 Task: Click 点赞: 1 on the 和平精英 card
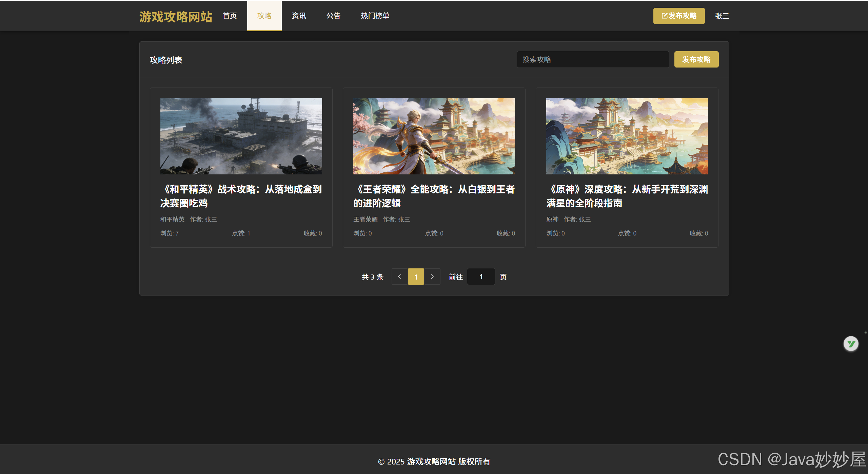pos(241,233)
